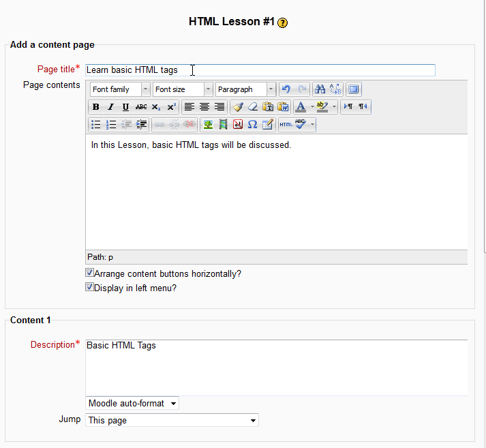Expand the Font size dropdown
486x448 pixels.
point(183,89)
